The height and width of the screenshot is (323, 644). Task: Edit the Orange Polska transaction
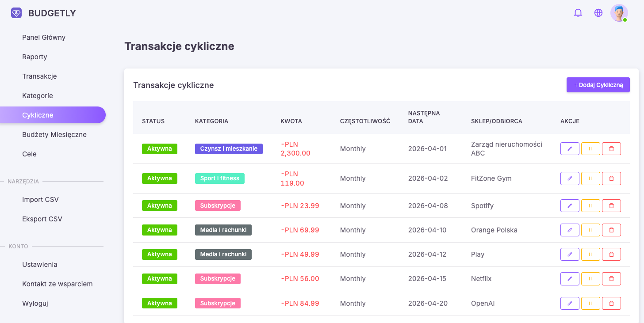(570, 230)
